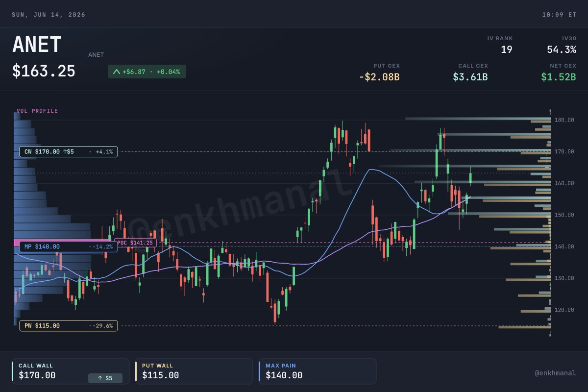Click the @enkhmanal handle at bottom right
This screenshot has width=588, height=392.
tap(556, 373)
